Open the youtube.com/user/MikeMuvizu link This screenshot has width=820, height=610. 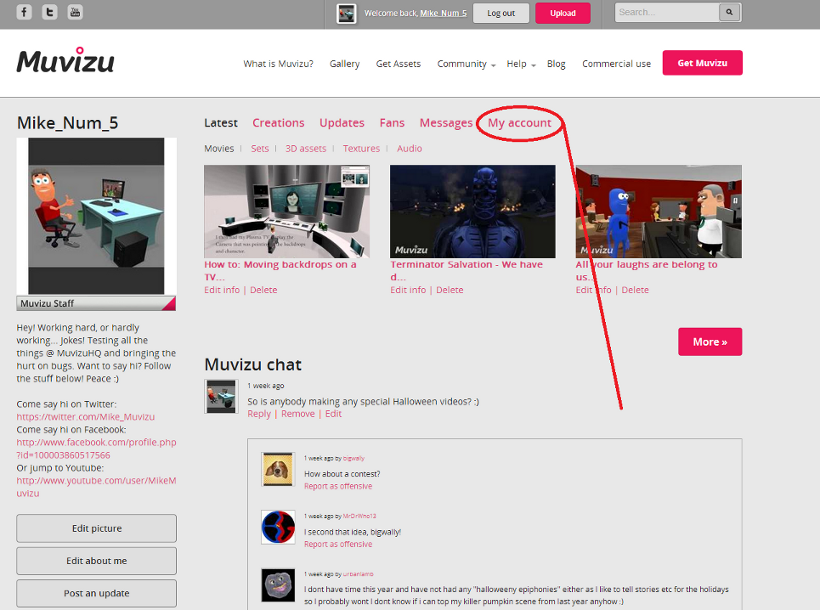click(x=96, y=487)
